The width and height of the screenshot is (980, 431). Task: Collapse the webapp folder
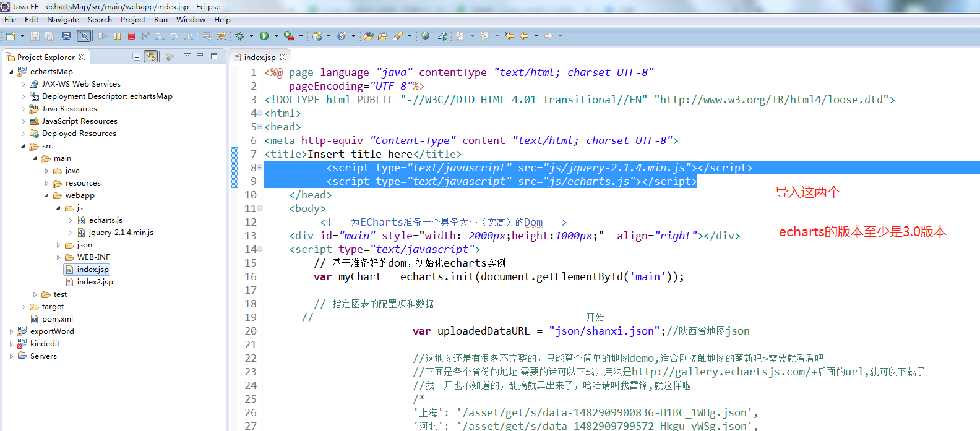tap(46, 195)
